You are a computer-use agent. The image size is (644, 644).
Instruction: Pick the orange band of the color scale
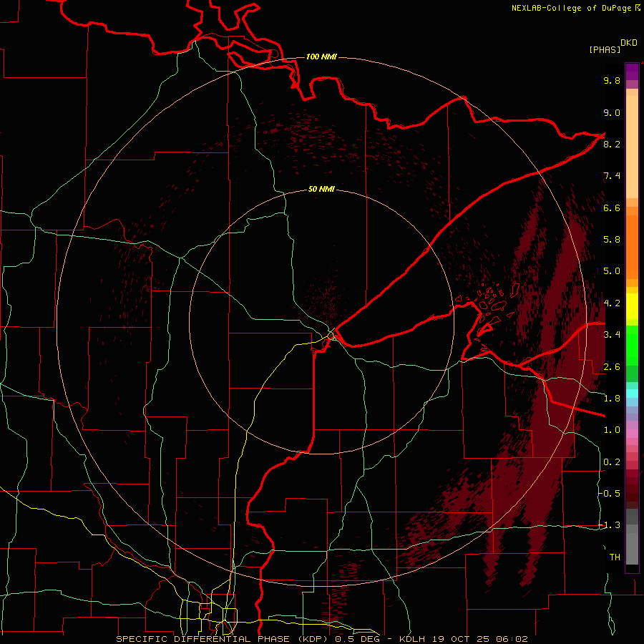pos(632,248)
